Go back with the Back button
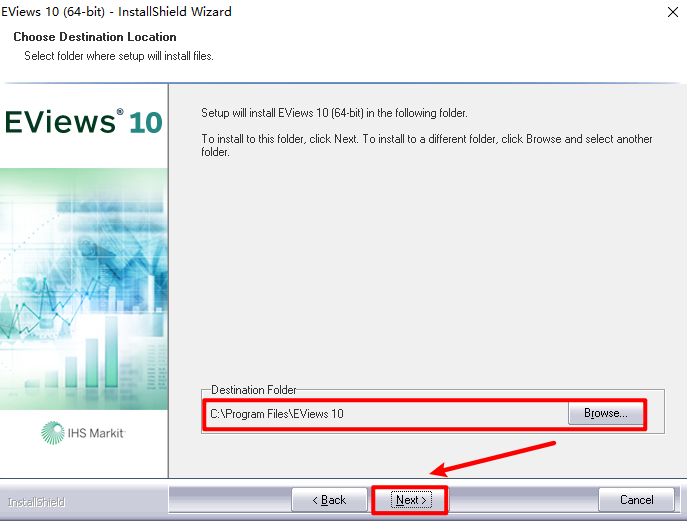687x521 pixels. click(x=329, y=500)
